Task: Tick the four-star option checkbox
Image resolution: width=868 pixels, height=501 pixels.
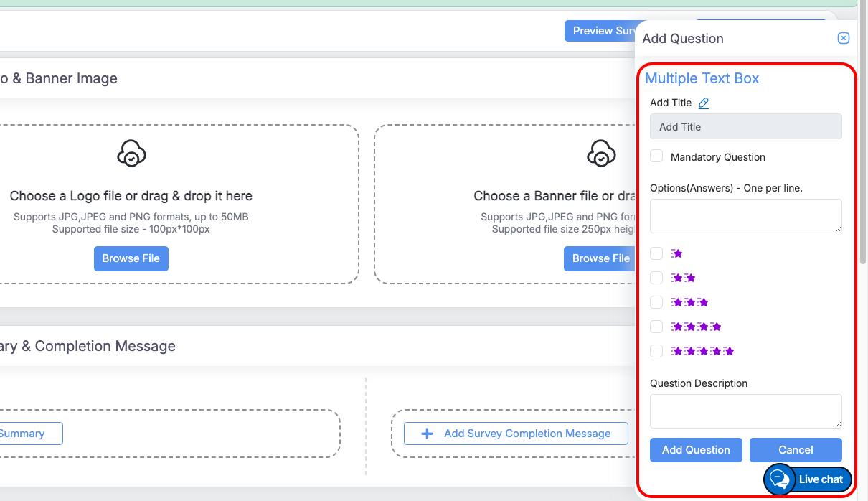Action: click(656, 327)
